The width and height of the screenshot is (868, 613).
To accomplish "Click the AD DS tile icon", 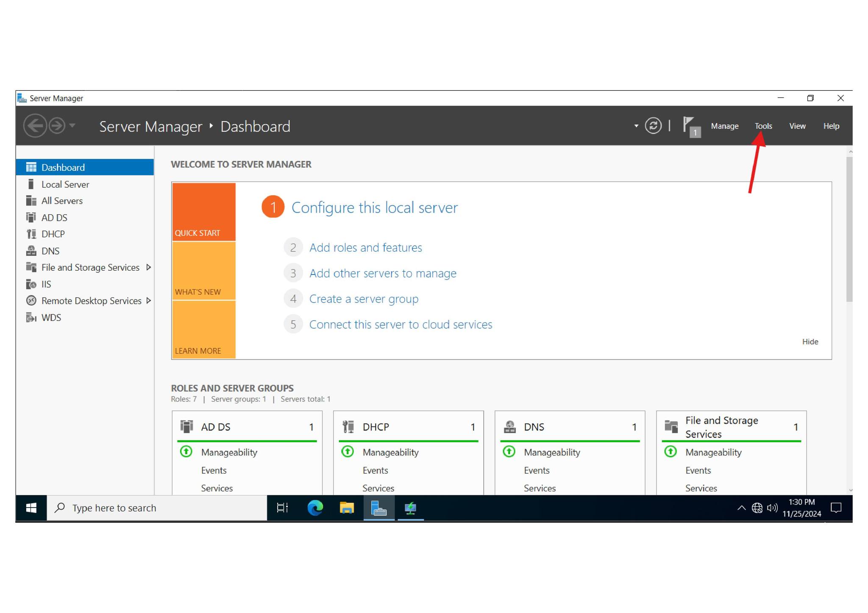I will pos(186,426).
